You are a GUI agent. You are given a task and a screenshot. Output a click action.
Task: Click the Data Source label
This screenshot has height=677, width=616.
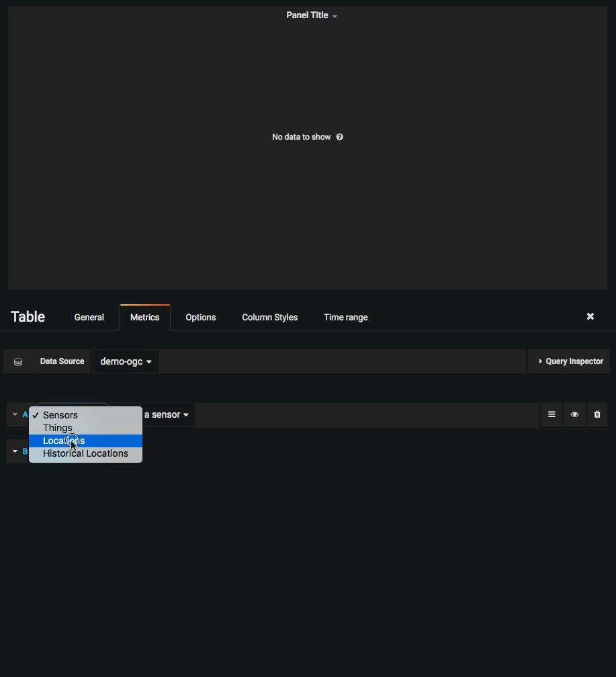coord(62,361)
